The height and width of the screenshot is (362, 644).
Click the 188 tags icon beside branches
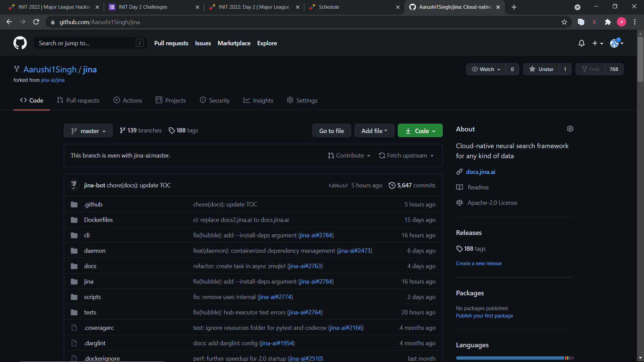[172, 130]
